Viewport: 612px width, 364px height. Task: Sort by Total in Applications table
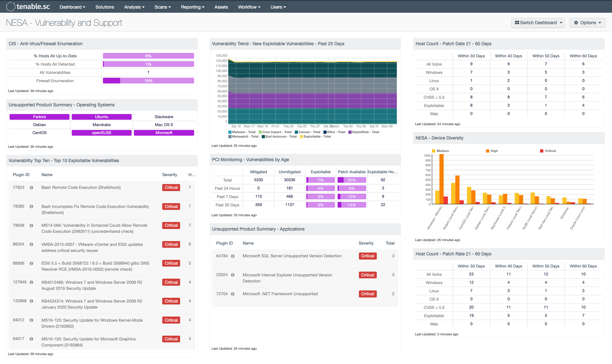point(390,243)
